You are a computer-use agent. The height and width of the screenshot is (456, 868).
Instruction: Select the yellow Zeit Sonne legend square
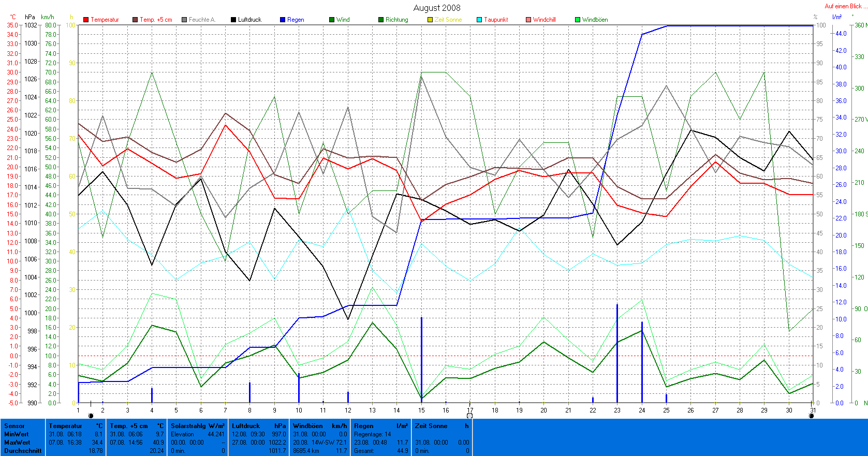coord(430,20)
